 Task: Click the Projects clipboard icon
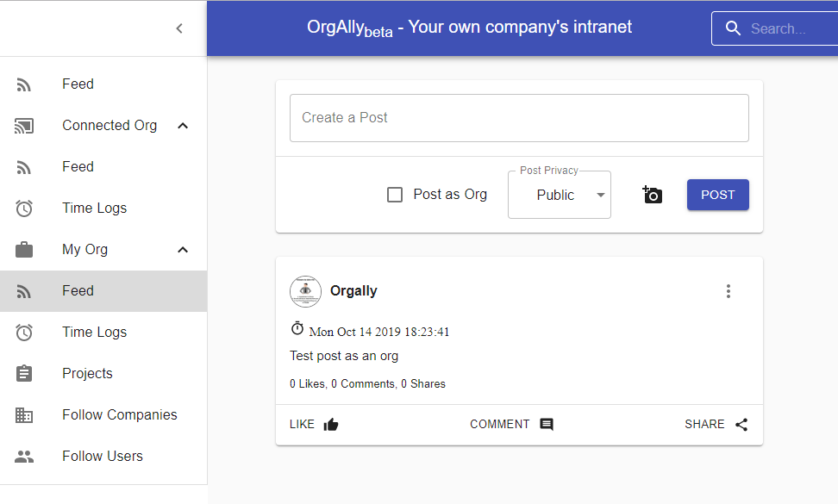(x=24, y=373)
